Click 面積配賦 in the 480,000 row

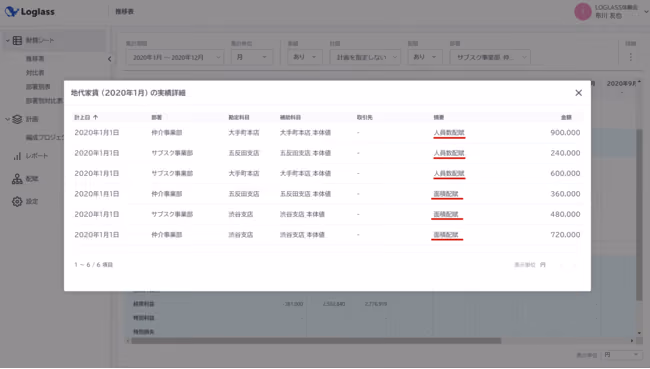point(446,214)
